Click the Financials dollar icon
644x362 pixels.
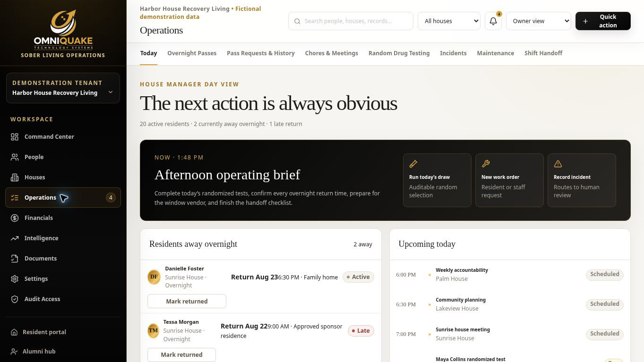point(15,218)
